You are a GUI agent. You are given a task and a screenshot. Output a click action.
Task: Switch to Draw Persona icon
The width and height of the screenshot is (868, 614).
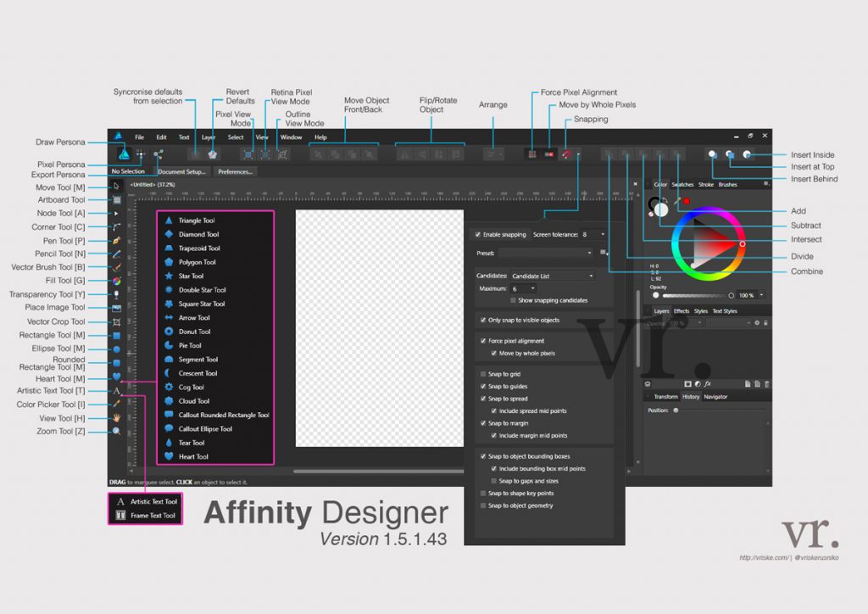125,154
